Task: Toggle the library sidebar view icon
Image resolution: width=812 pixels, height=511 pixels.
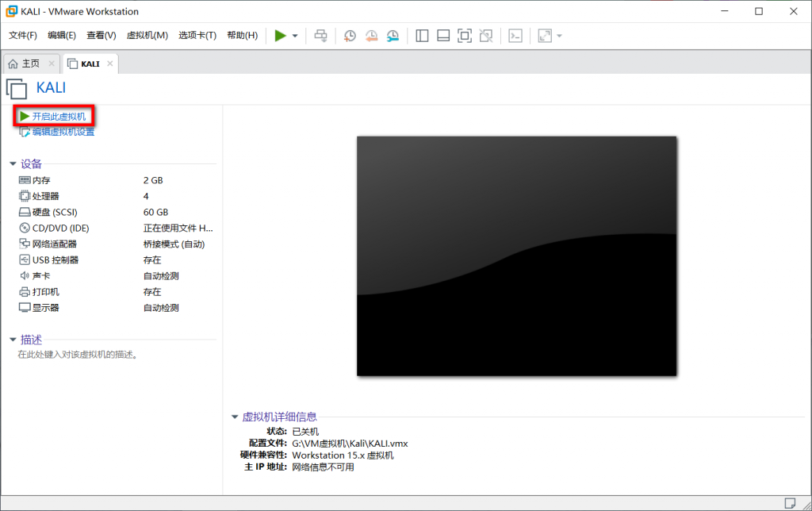Action: click(422, 35)
